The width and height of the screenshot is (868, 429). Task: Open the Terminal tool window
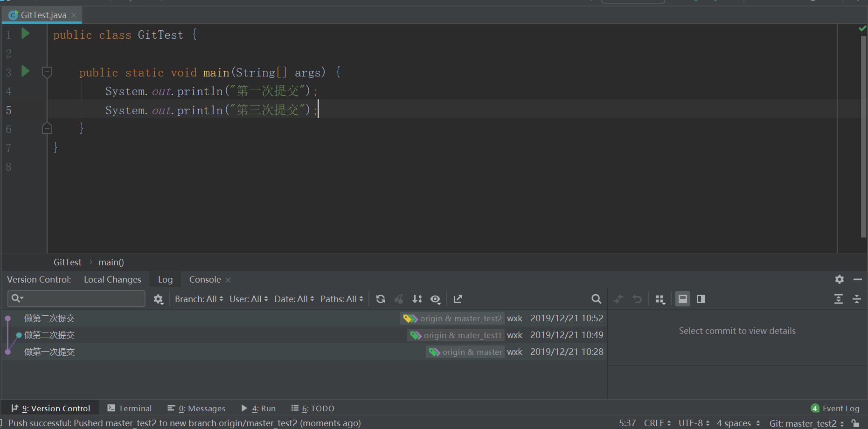130,408
